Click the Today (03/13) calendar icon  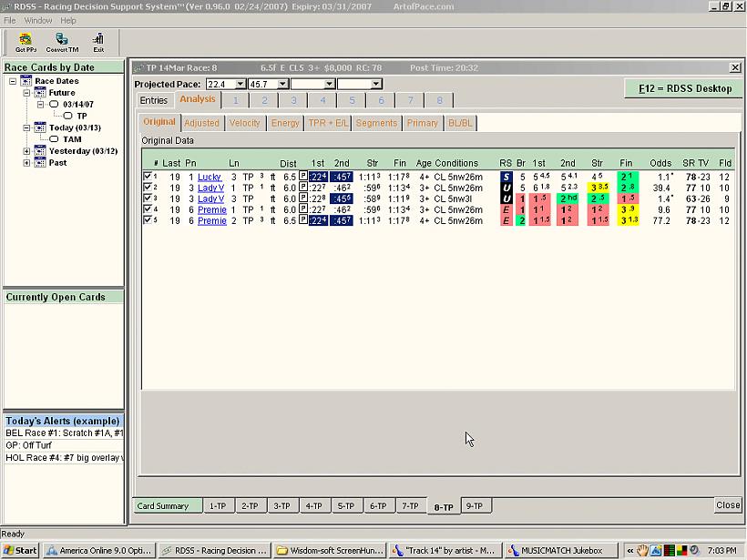40,127
